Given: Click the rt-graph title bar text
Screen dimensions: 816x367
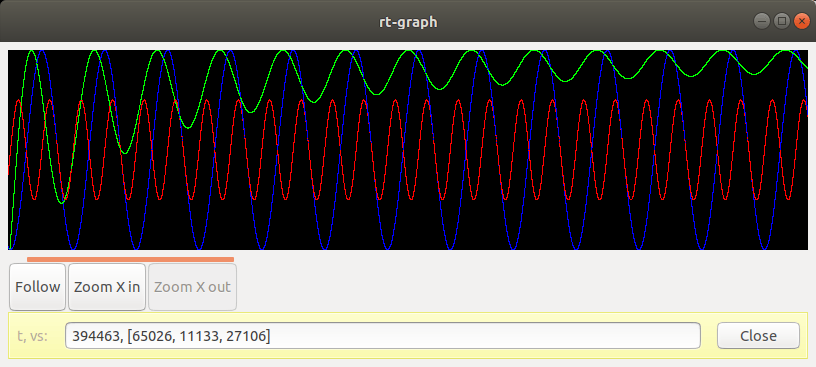Looking at the screenshot, I should point(408,22).
